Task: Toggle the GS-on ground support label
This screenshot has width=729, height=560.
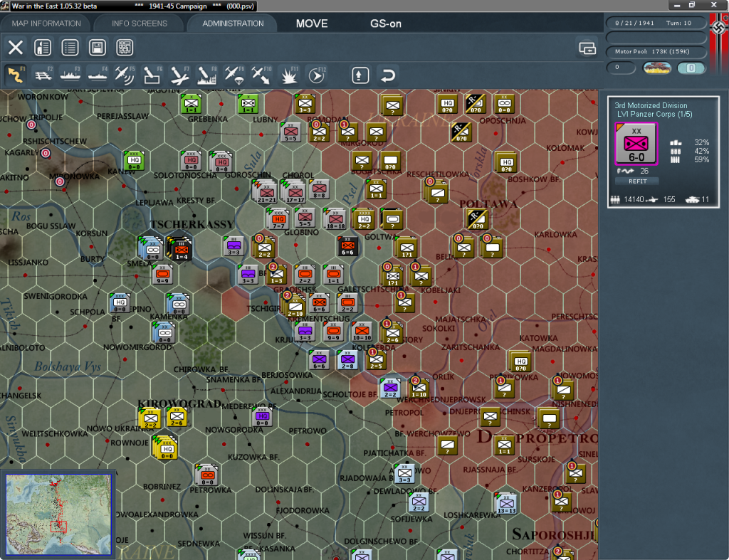Action: point(385,23)
